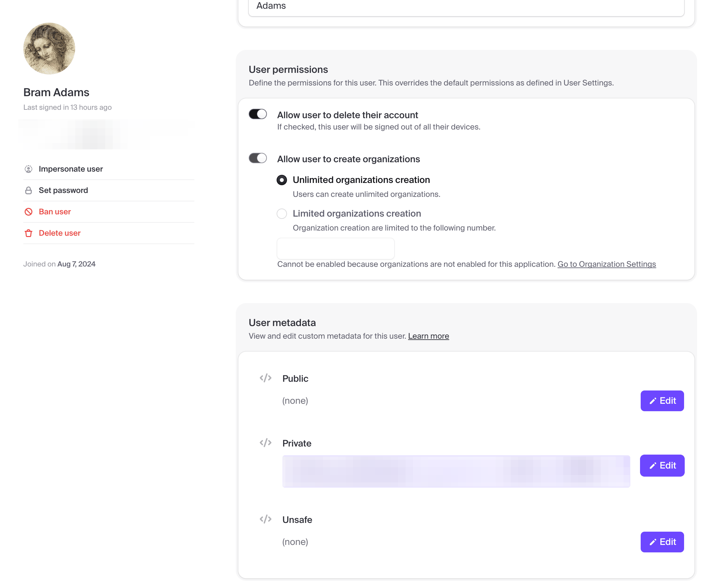The width and height of the screenshot is (721, 588).
Task: Toggle Allow user to create organizations
Action: pos(258,158)
